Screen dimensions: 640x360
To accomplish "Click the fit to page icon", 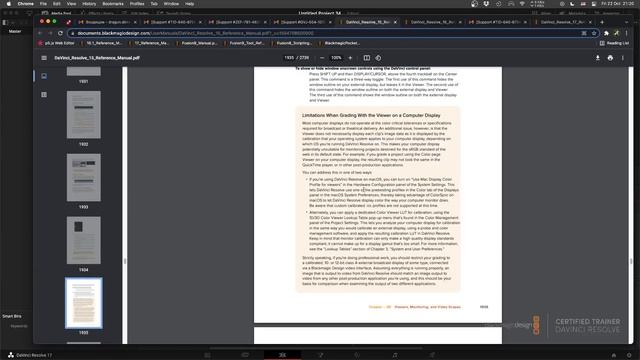I will tap(367, 58).
